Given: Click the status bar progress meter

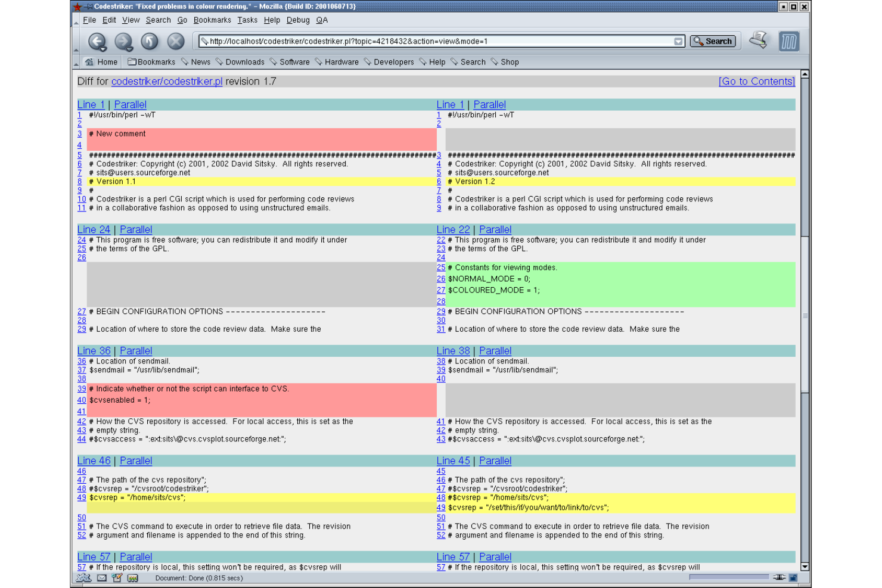Looking at the screenshot, I should click(x=729, y=577).
